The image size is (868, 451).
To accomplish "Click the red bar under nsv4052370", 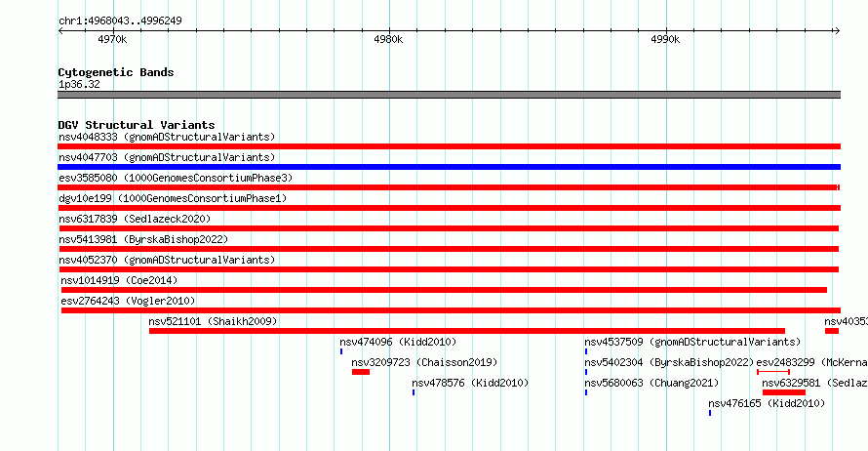I will coord(449,269).
